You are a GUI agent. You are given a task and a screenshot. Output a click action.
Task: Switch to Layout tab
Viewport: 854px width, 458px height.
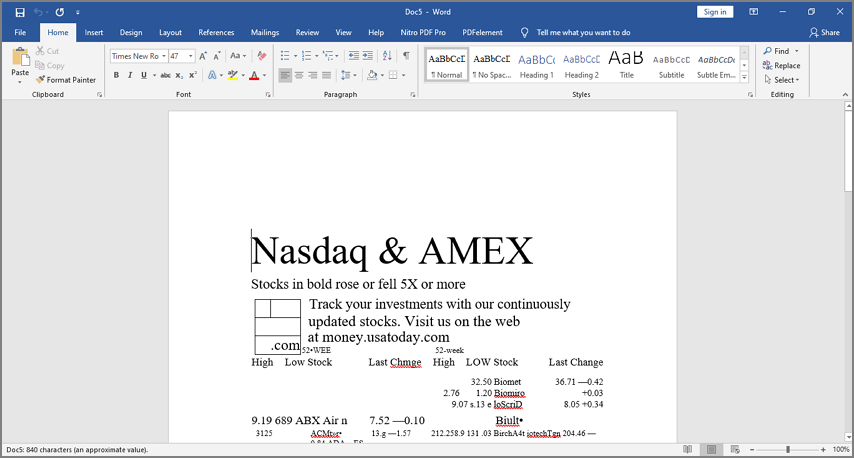coord(170,33)
